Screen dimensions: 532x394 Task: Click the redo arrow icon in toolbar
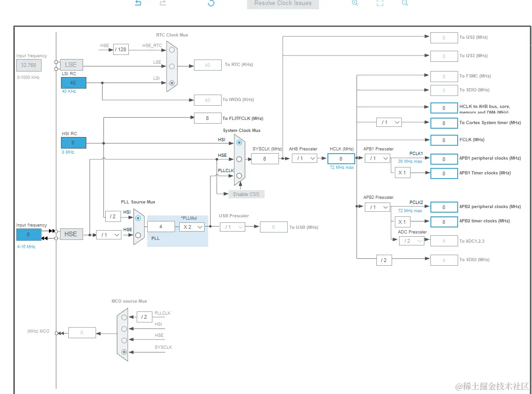(163, 3)
